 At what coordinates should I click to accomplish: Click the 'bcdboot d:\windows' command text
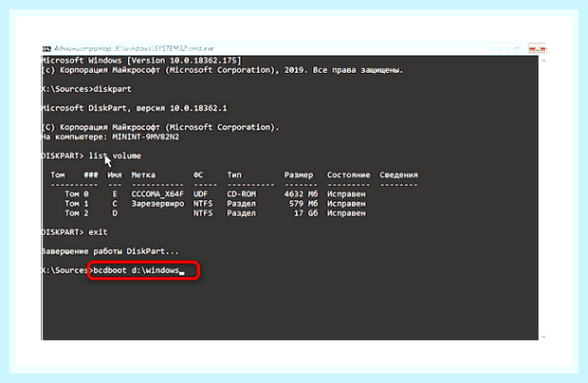[137, 270]
